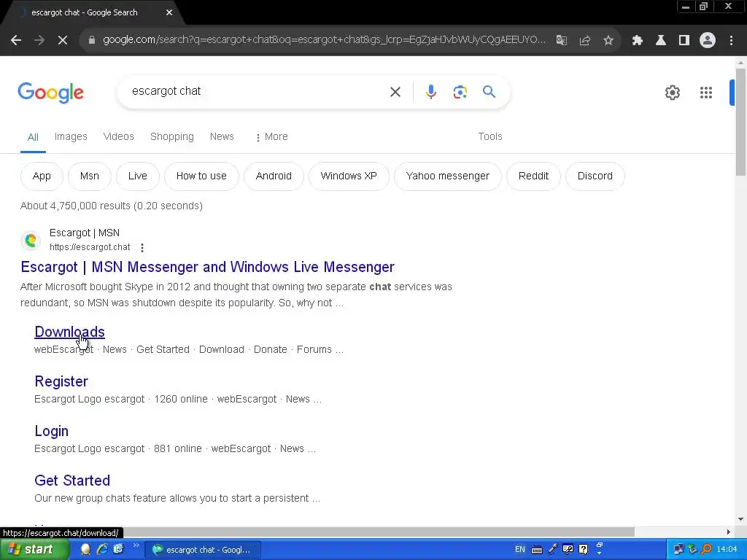The width and height of the screenshot is (747, 560).
Task: Filter results by Msn chip
Action: coord(90,176)
